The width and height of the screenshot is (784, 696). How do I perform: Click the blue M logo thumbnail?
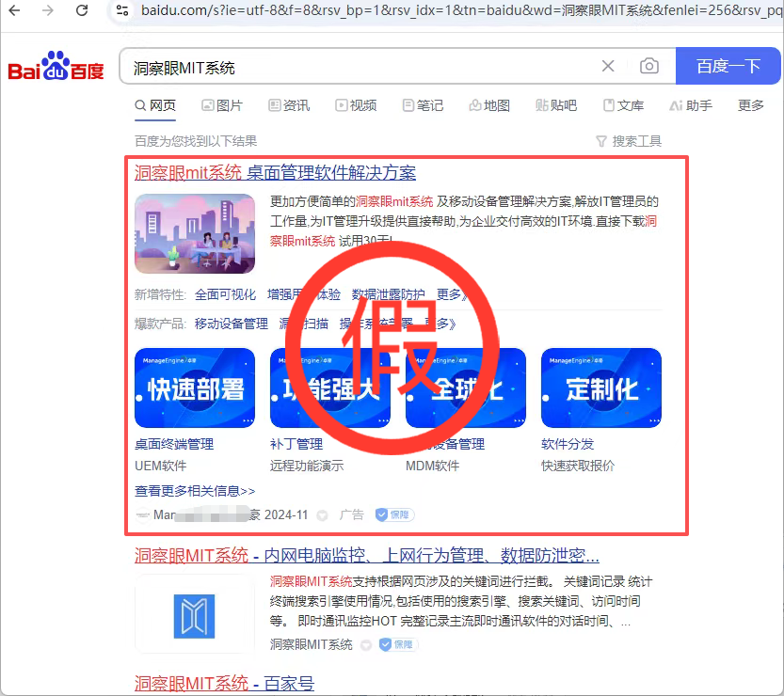point(195,615)
